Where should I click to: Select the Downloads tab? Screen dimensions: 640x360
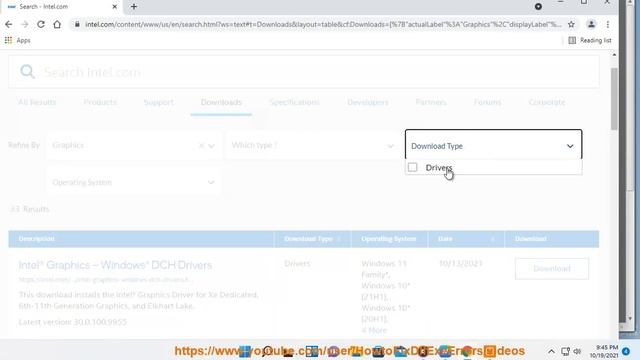coord(221,102)
